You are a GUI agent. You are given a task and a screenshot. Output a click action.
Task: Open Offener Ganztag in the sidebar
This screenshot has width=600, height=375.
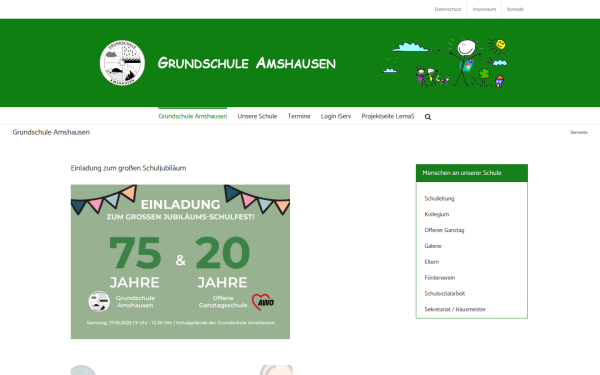(444, 230)
